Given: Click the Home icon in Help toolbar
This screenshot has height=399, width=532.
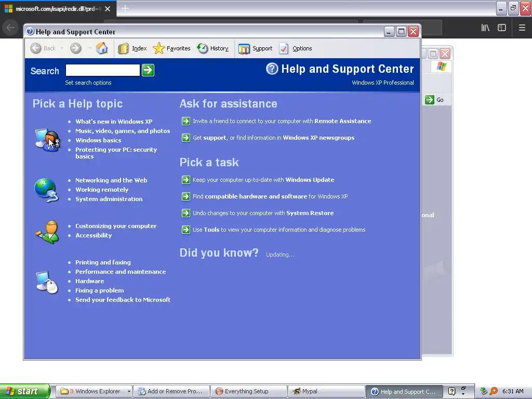Looking at the screenshot, I should [101, 48].
